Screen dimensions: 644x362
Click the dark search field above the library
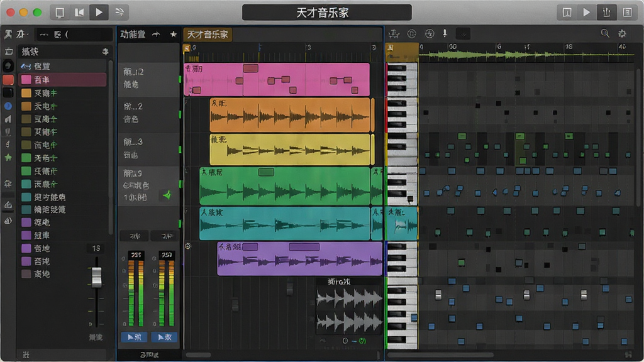(x=74, y=35)
